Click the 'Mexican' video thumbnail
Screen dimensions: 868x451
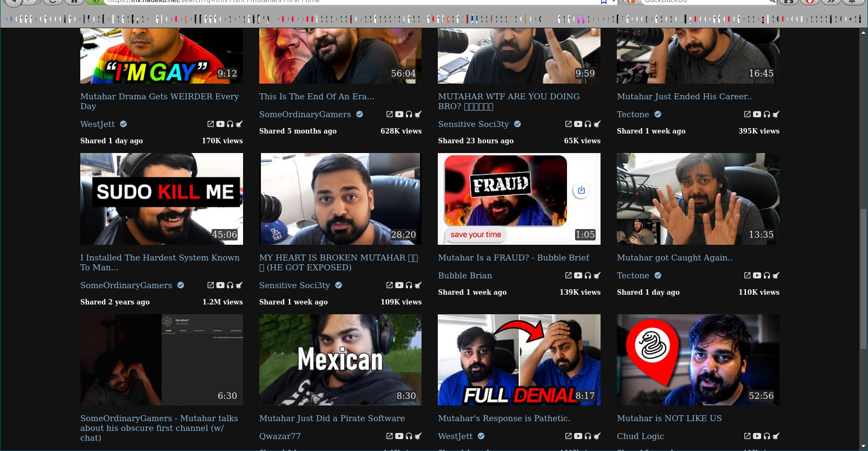[340, 360]
